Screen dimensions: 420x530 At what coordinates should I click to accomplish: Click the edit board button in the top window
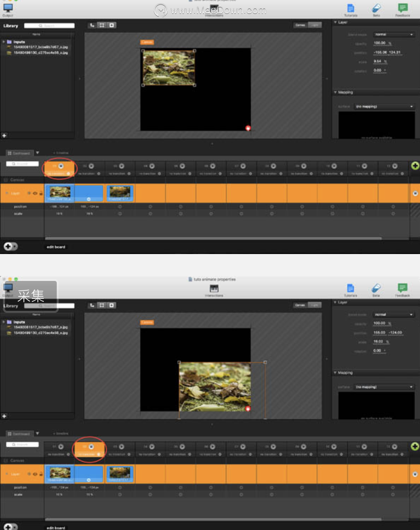(x=56, y=247)
